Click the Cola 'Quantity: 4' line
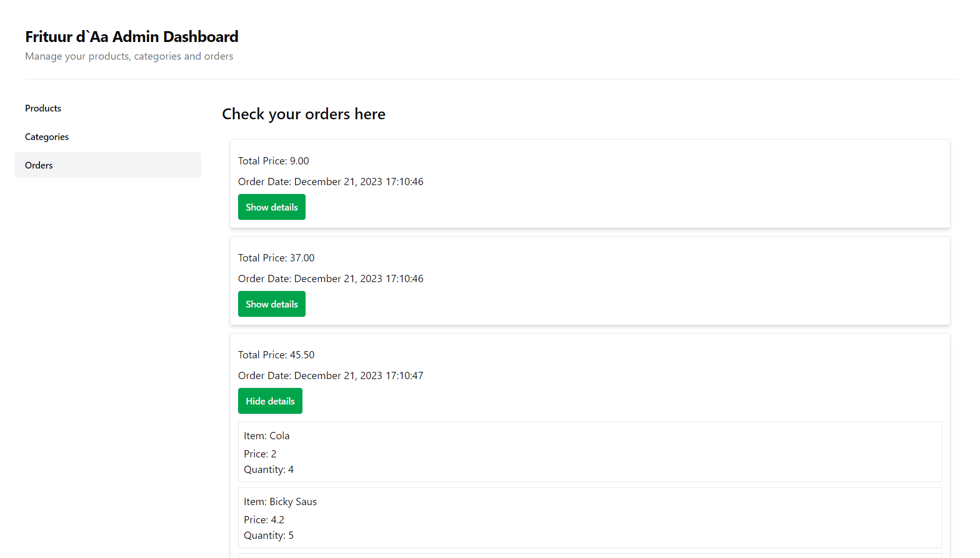980x558 pixels. (x=269, y=470)
